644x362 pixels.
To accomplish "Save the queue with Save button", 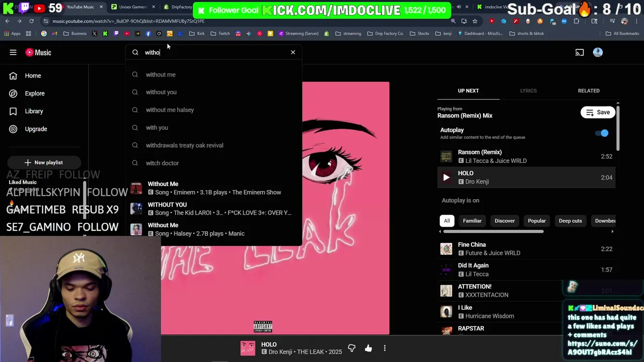I will click(x=598, y=112).
